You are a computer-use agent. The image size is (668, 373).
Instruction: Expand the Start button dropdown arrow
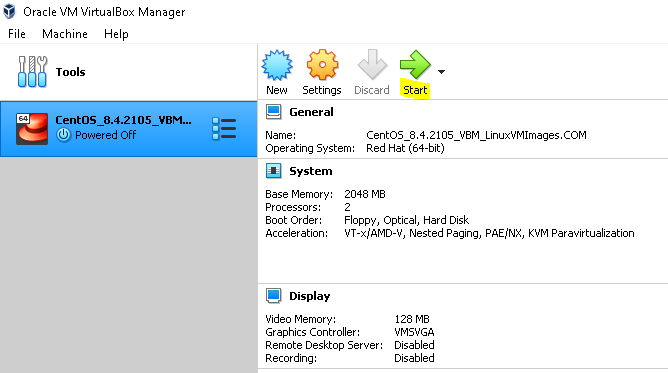click(x=441, y=72)
